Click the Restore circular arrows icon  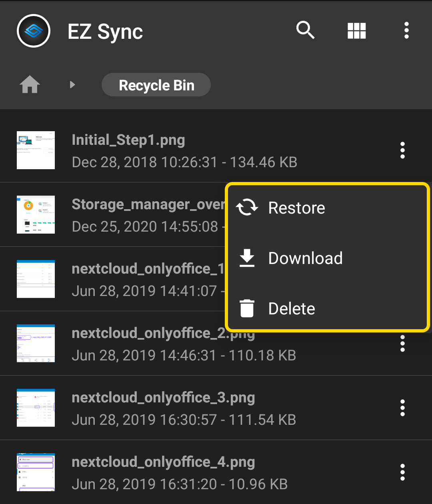[x=247, y=208]
